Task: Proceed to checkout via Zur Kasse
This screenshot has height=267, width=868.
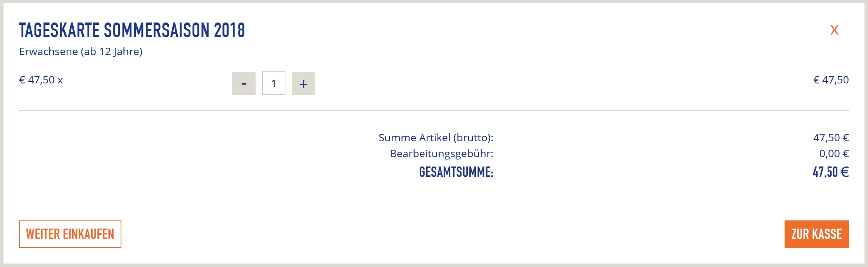Action: (x=816, y=234)
